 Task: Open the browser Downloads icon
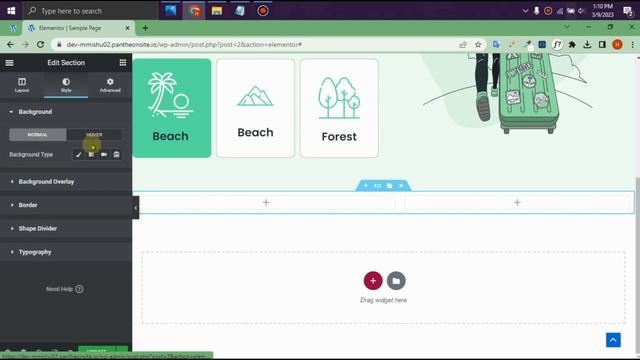pyautogui.click(x=587, y=44)
